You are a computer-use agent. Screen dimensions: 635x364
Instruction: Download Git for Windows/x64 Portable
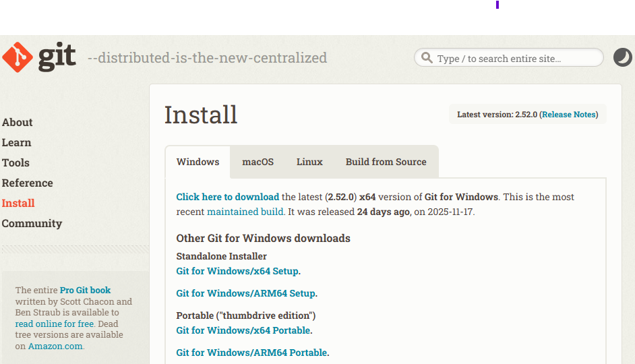[243, 330]
